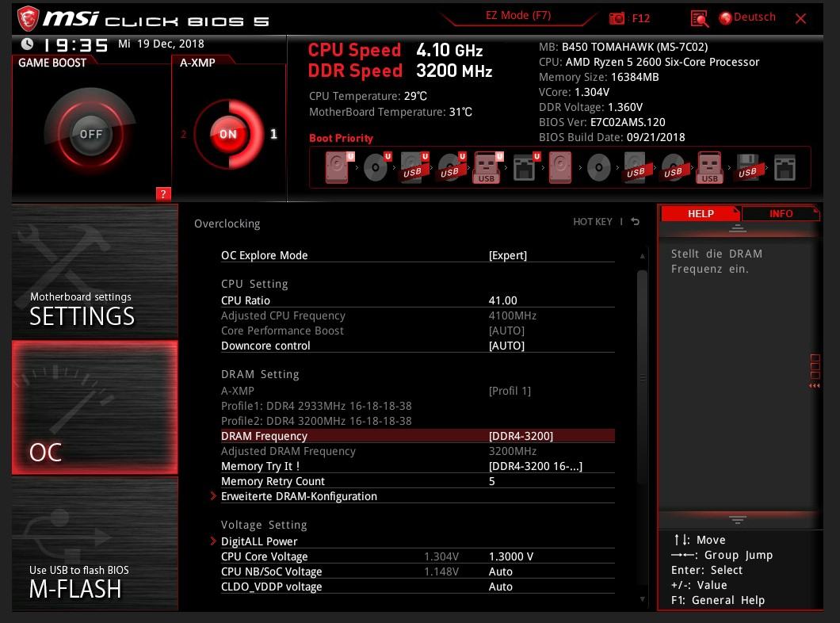840x623 pixels.
Task: Open the OC overclocking section
Action: (95, 407)
